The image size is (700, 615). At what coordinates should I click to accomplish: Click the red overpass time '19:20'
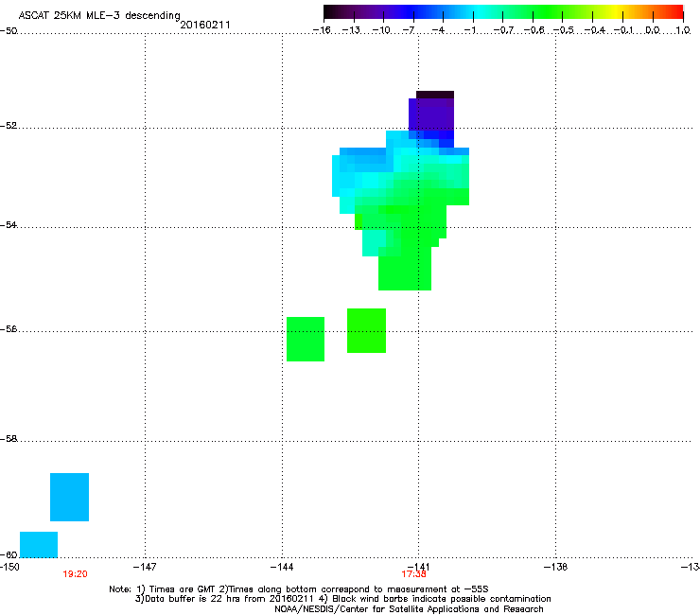coord(75,574)
